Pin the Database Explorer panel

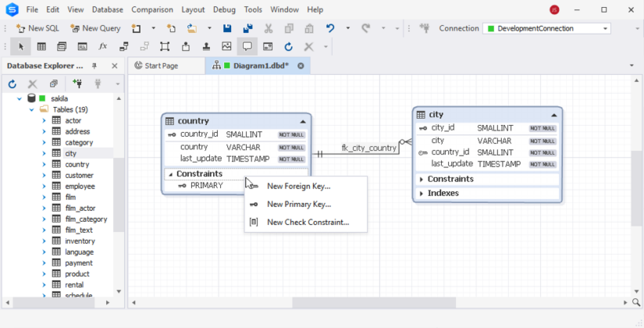click(x=94, y=66)
